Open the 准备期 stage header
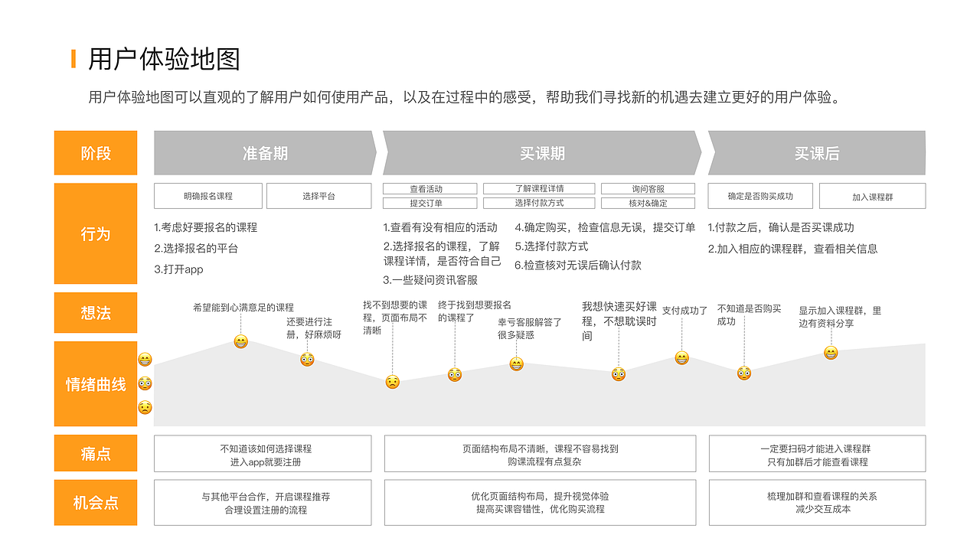The height and width of the screenshot is (551, 980). (x=263, y=152)
